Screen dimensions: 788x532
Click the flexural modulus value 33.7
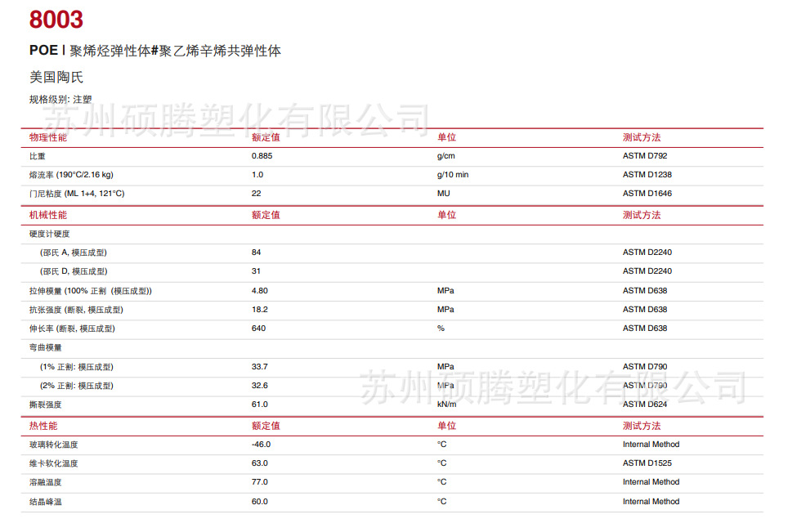(x=260, y=367)
